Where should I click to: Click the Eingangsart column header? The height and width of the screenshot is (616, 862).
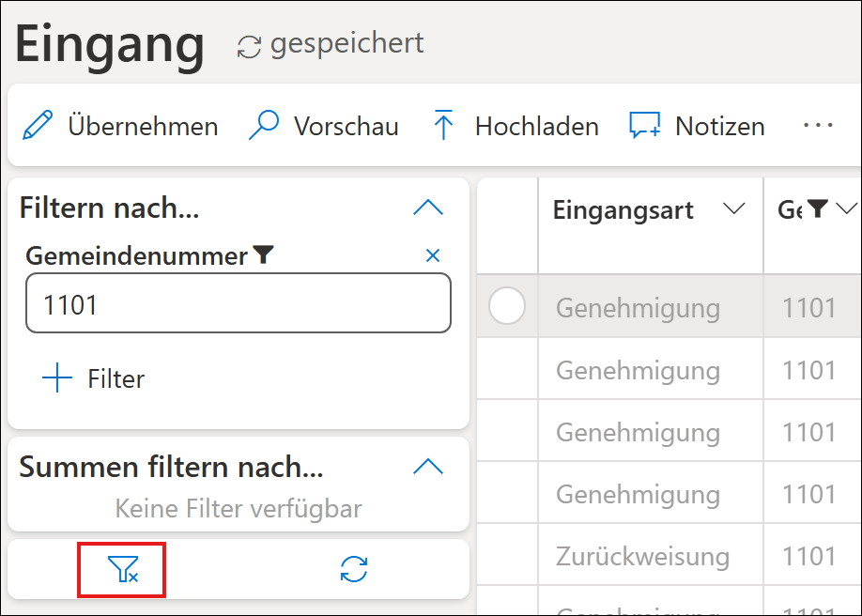click(623, 210)
